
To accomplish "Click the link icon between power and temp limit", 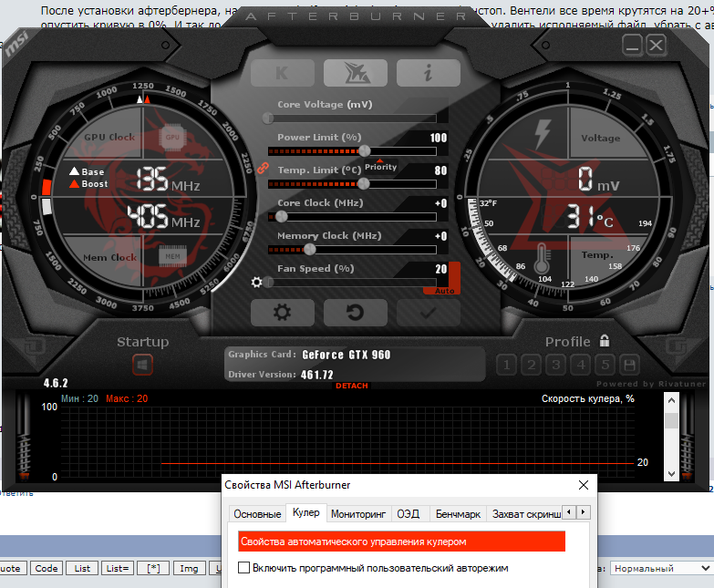I will (x=263, y=168).
